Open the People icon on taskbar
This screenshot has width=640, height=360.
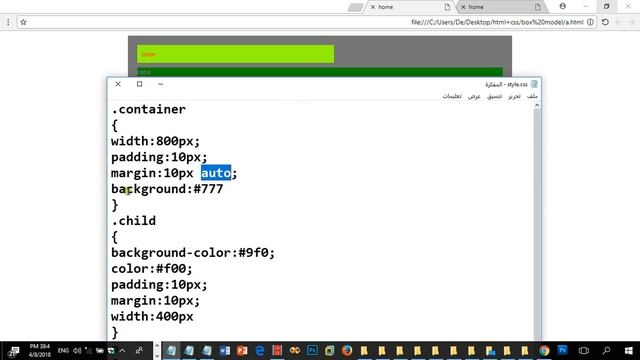[x=139, y=351]
